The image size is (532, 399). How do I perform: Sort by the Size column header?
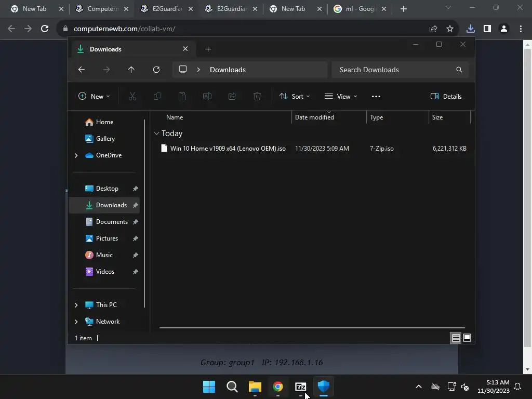pos(437,117)
